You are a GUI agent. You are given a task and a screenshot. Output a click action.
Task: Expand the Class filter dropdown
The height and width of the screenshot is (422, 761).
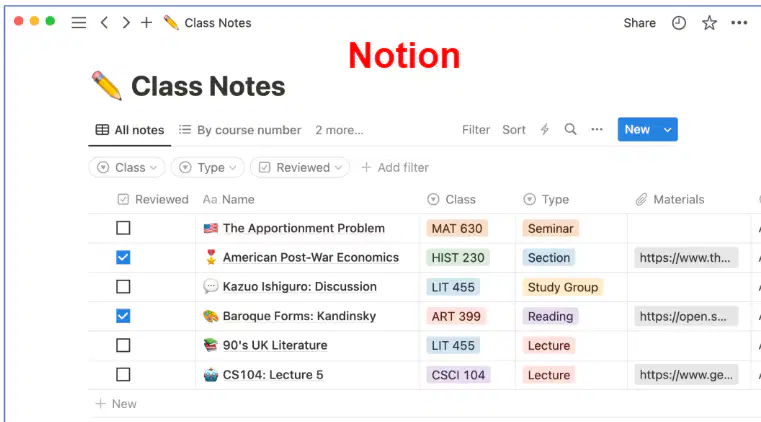tap(127, 167)
